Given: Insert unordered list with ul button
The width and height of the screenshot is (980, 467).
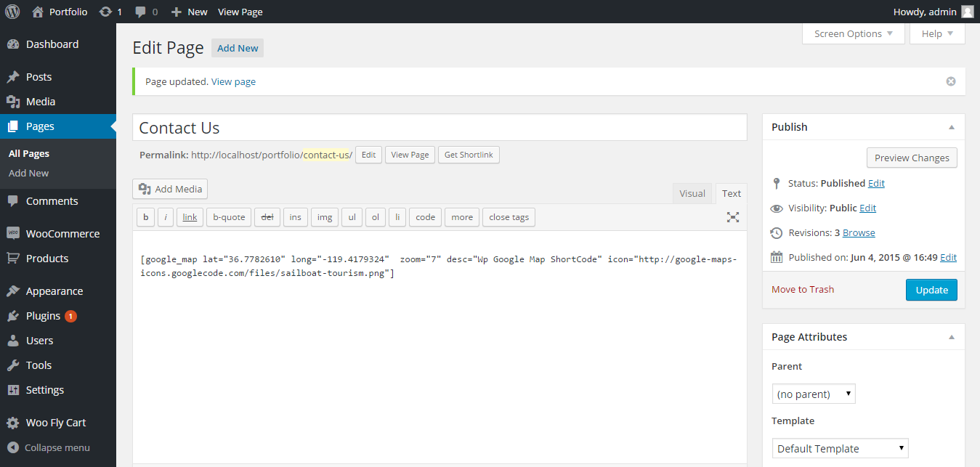Looking at the screenshot, I should 352,217.
